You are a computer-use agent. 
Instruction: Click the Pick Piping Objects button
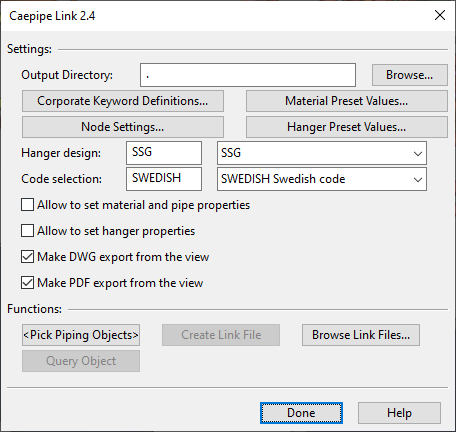click(x=81, y=335)
